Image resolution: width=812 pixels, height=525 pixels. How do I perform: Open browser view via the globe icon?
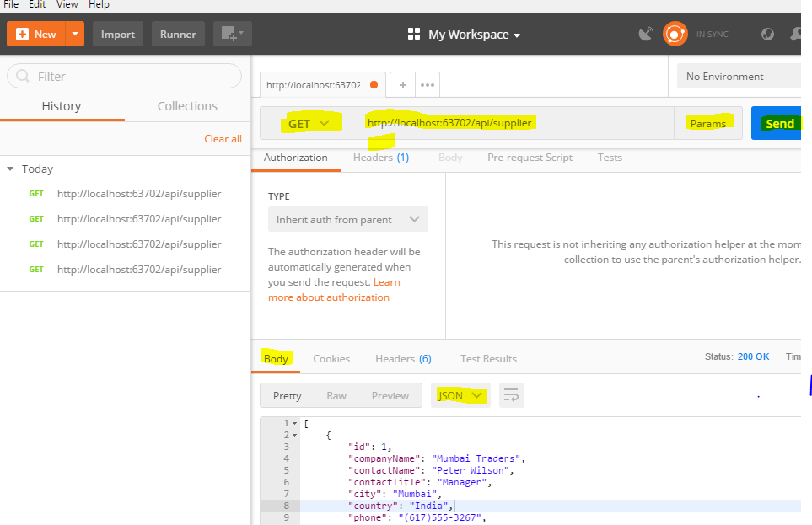(x=766, y=35)
